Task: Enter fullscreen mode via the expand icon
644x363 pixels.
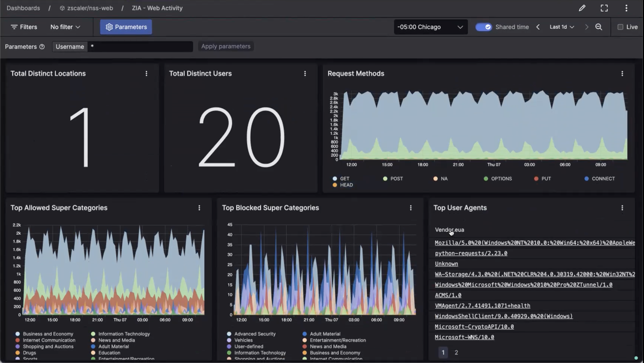Action: pyautogui.click(x=604, y=8)
